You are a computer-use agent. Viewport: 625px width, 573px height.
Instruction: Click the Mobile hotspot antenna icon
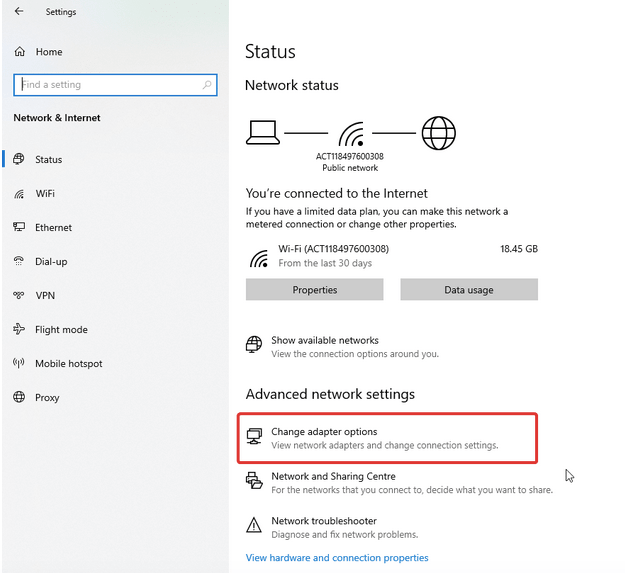point(19,363)
